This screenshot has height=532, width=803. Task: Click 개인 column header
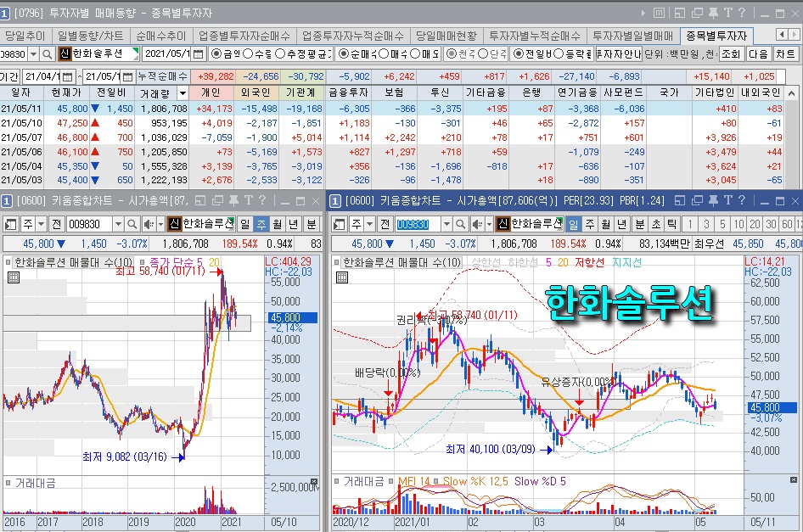click(211, 92)
